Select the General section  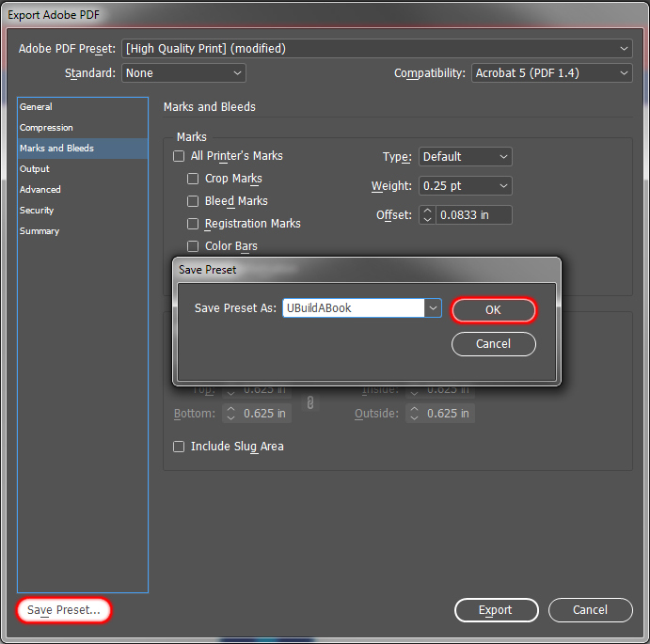[x=83, y=107]
